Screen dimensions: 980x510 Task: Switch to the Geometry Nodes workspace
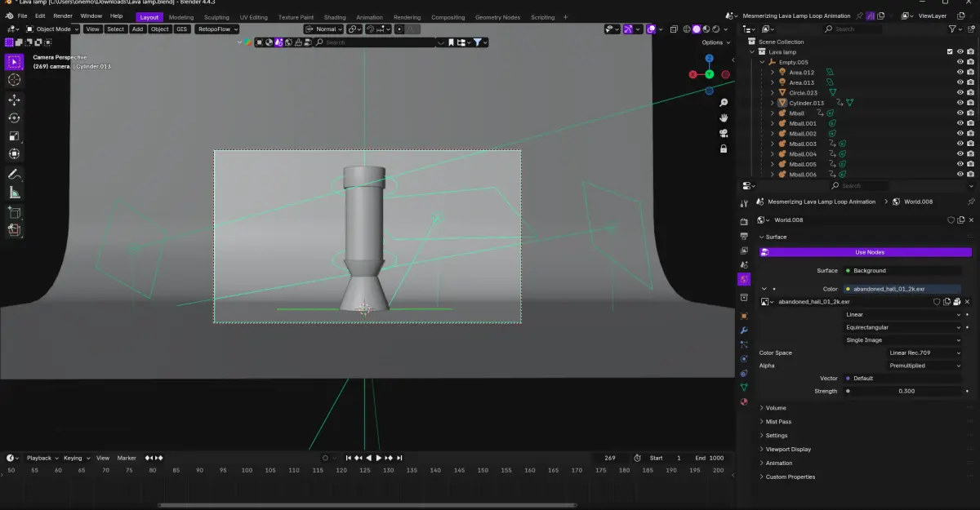coord(497,17)
